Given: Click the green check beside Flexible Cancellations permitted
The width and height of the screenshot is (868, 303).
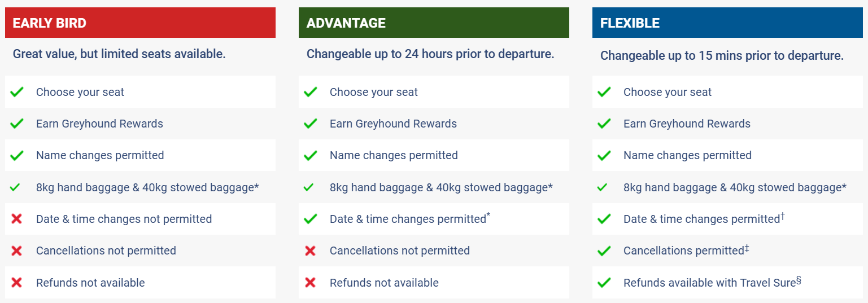Looking at the screenshot, I should [604, 251].
